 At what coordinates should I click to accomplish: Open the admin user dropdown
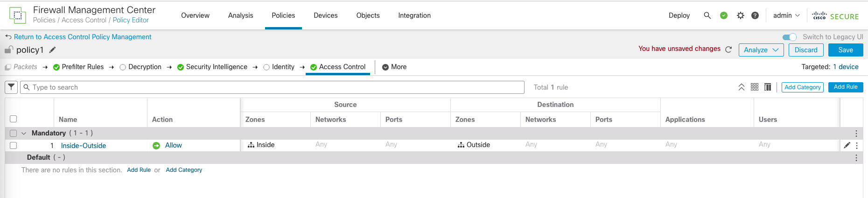(x=786, y=15)
